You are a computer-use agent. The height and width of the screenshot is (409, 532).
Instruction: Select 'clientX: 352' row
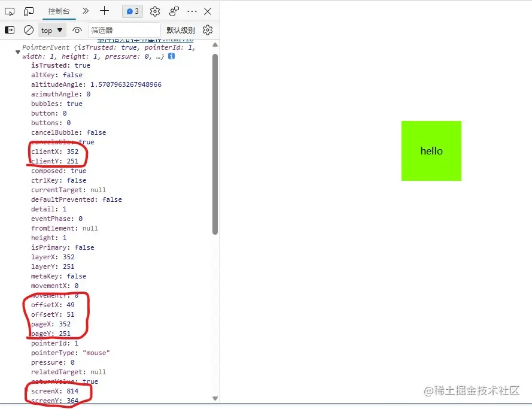pos(55,152)
